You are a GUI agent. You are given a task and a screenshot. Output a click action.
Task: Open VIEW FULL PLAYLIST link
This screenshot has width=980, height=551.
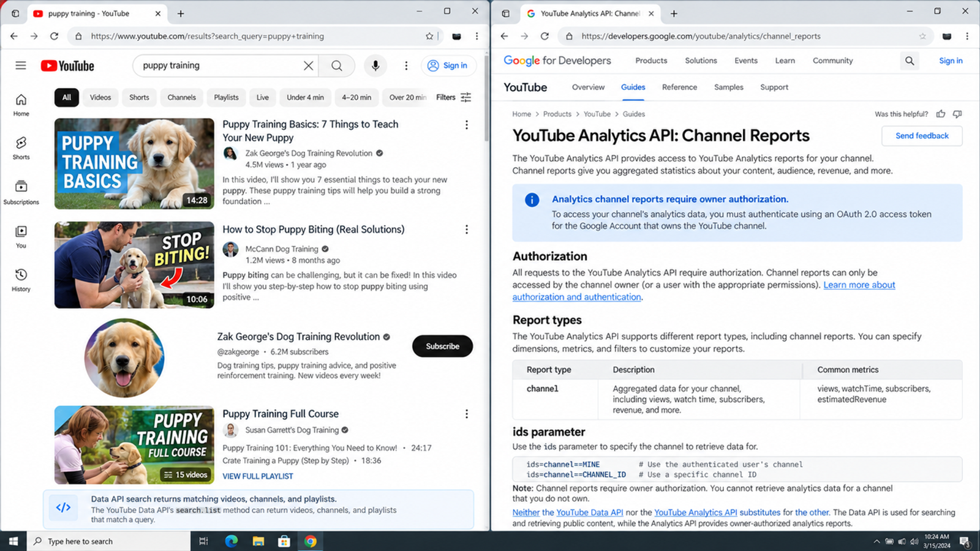(258, 476)
